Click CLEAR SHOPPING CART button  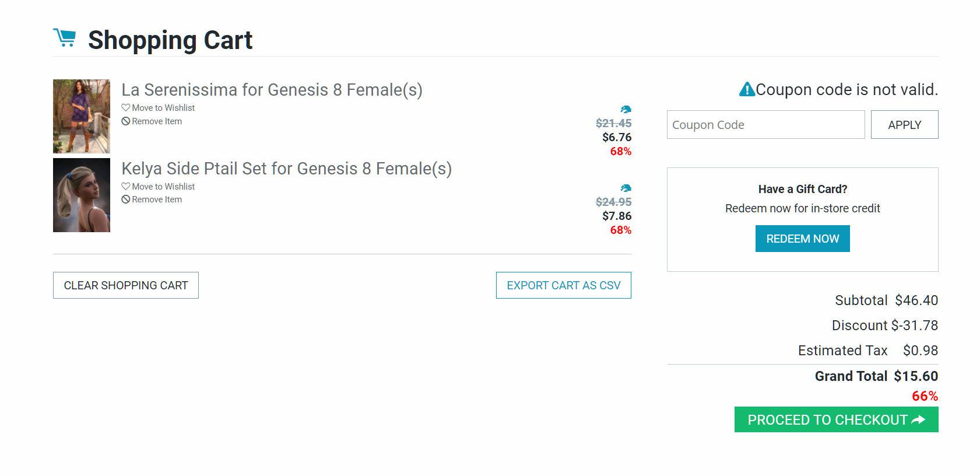[x=126, y=285]
